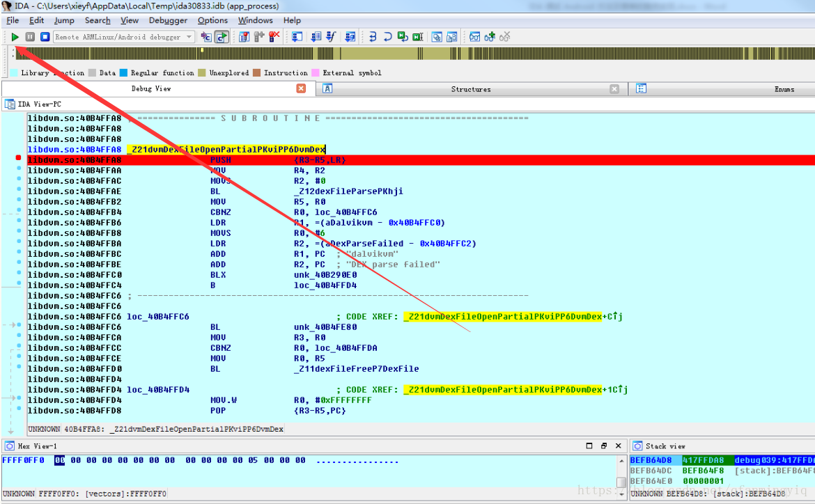Click the Hex View vertical scrollbar
The image size is (815, 504).
click(621, 477)
